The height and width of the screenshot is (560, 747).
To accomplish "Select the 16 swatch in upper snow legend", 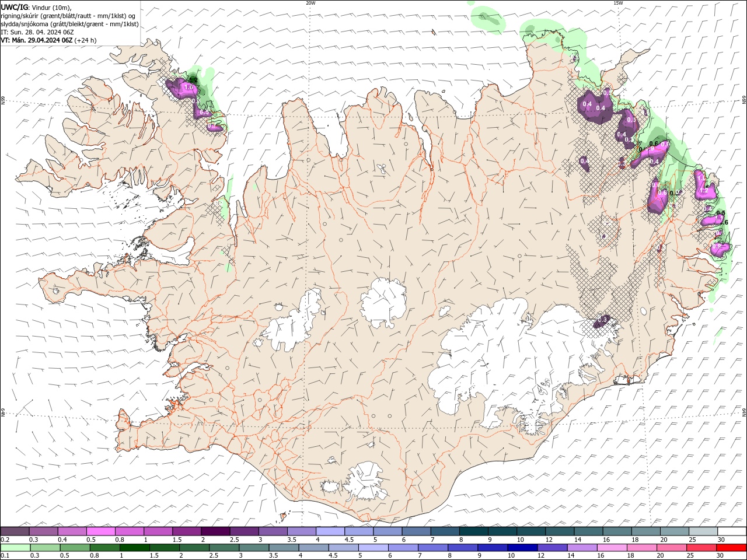I will (x=617, y=531).
